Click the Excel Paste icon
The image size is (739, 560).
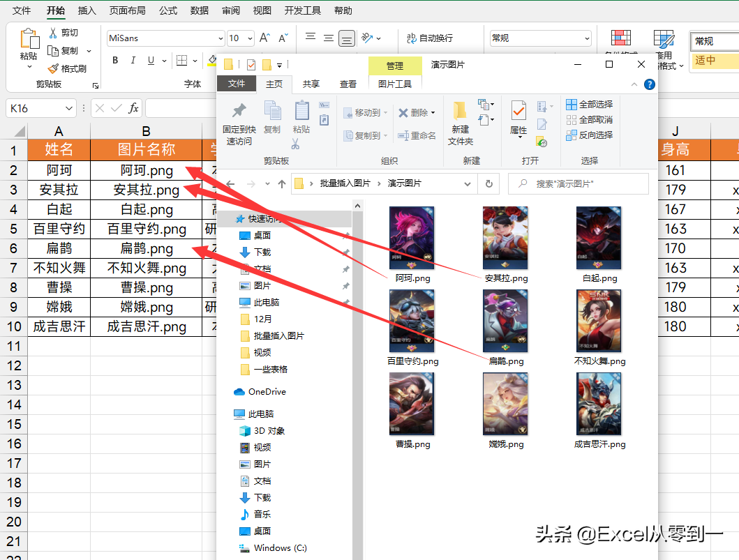pyautogui.click(x=29, y=38)
